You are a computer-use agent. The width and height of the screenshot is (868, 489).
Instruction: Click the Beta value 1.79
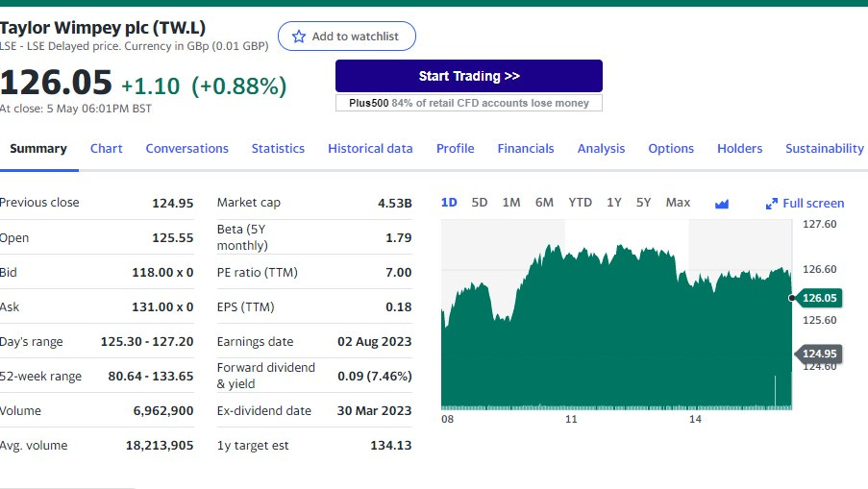point(399,238)
